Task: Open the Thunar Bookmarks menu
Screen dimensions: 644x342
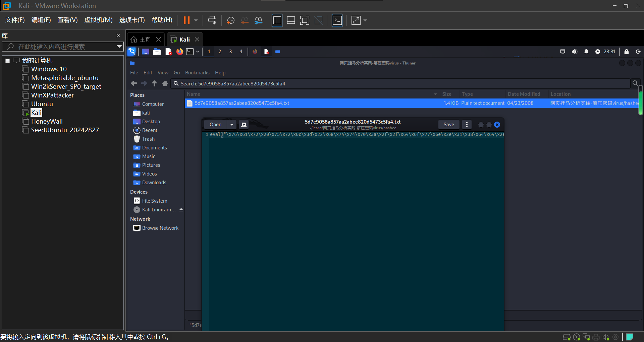Action: coord(197,73)
